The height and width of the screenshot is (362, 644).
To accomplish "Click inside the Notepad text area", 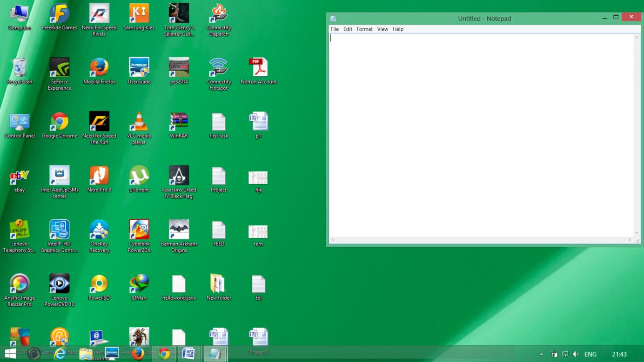I will 482,135.
